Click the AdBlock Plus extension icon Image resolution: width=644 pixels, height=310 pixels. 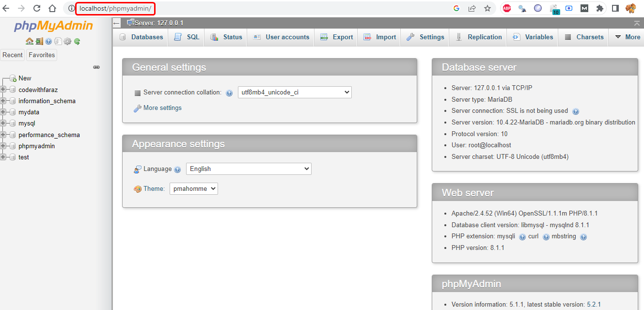pos(507,8)
